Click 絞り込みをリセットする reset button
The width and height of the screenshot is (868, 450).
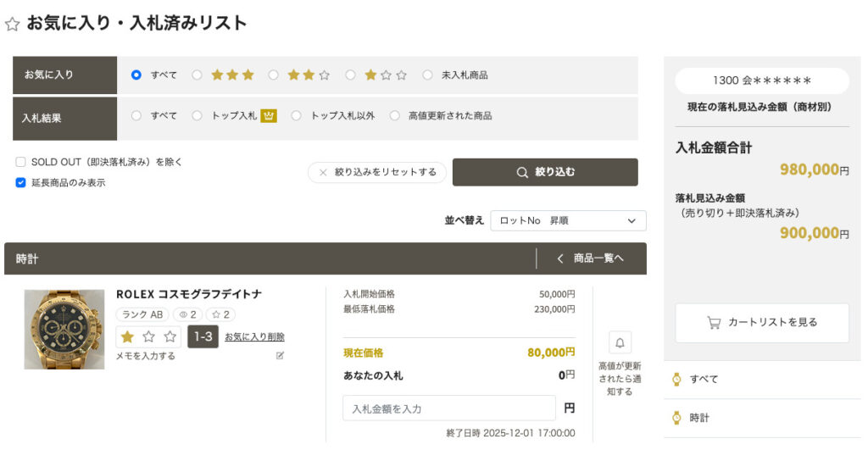pyautogui.click(x=377, y=172)
